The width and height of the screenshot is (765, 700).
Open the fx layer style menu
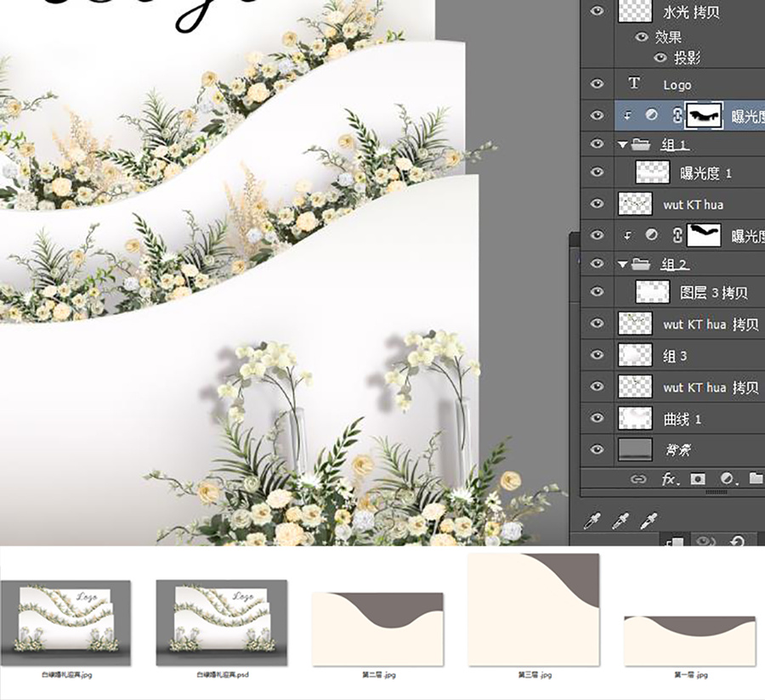point(669,479)
